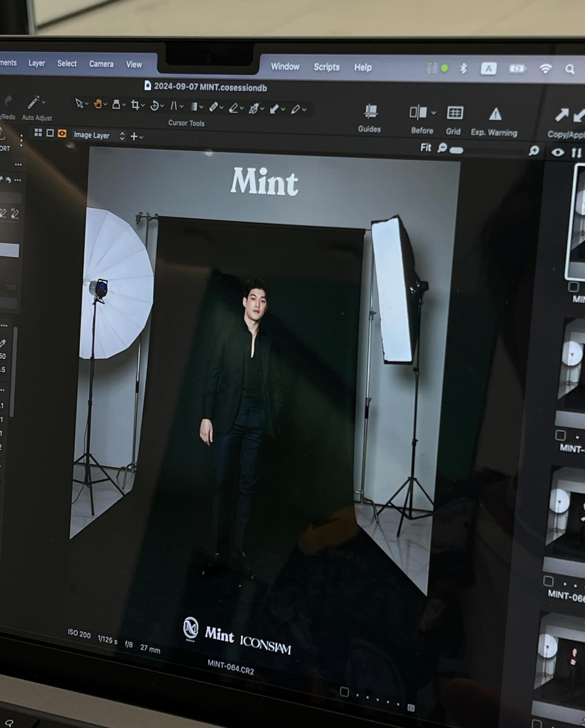
Task: Expand the pointer tool options chevron
Action: pos(87,104)
